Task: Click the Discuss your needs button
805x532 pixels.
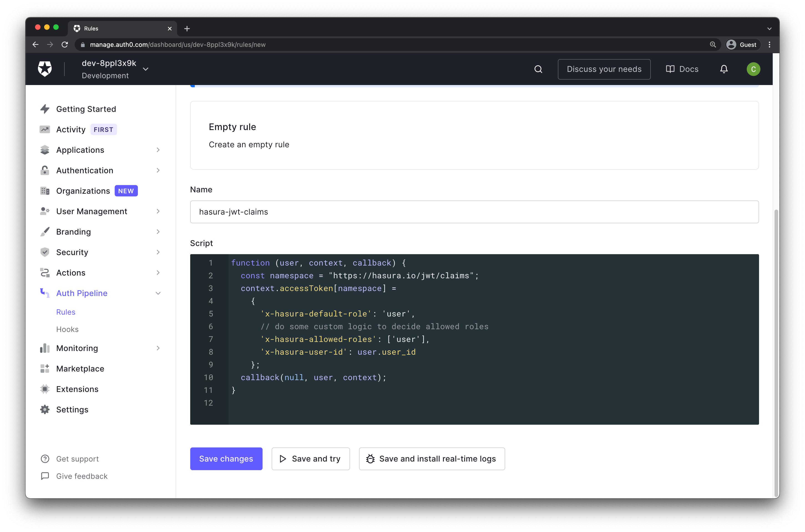Action: pyautogui.click(x=604, y=69)
